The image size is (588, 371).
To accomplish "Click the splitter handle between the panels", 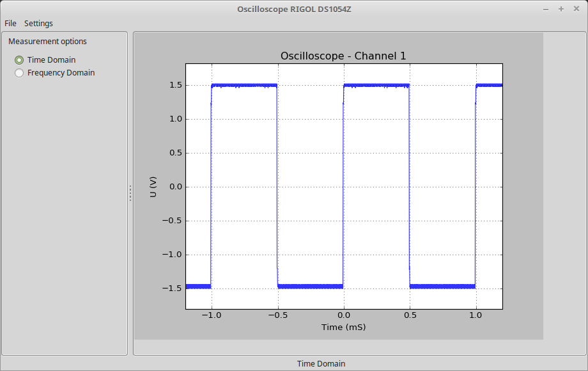I will coord(130,193).
